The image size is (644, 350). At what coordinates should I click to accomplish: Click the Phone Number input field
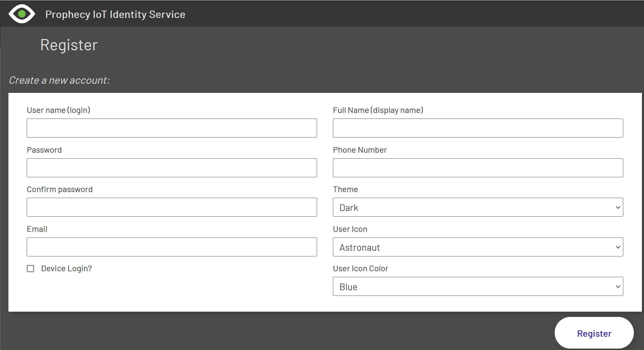[x=478, y=168]
